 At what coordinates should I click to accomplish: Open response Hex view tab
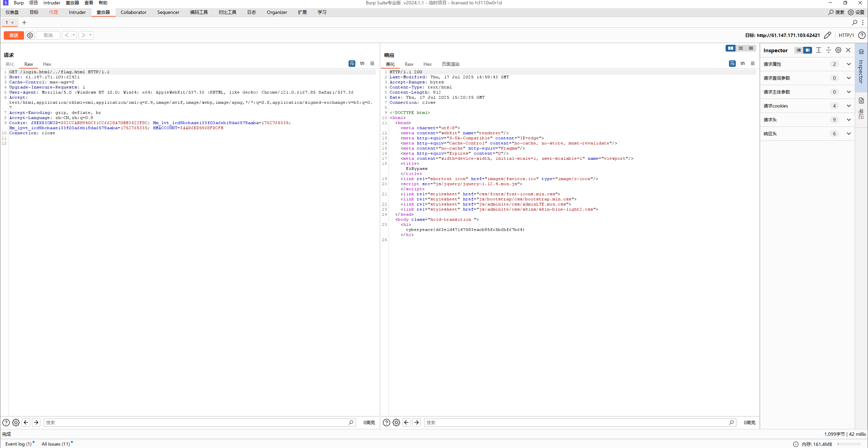[427, 64]
